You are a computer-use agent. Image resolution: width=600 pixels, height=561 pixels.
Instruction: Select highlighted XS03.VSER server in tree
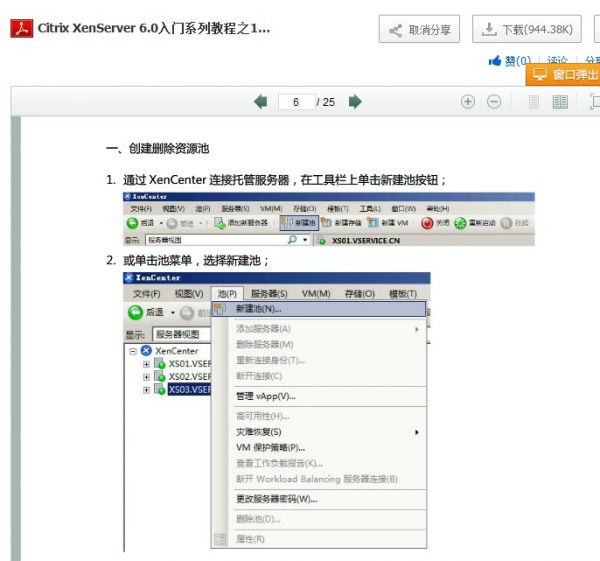(190, 390)
